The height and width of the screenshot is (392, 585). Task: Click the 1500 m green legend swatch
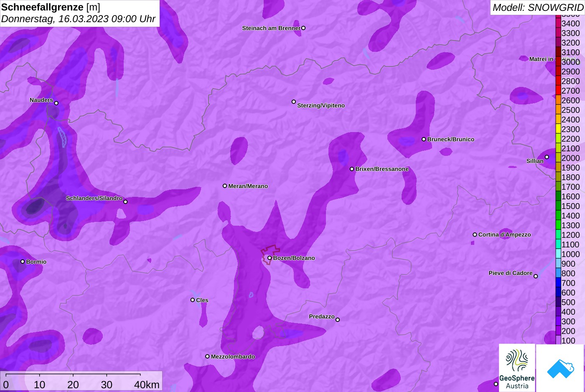(558, 206)
